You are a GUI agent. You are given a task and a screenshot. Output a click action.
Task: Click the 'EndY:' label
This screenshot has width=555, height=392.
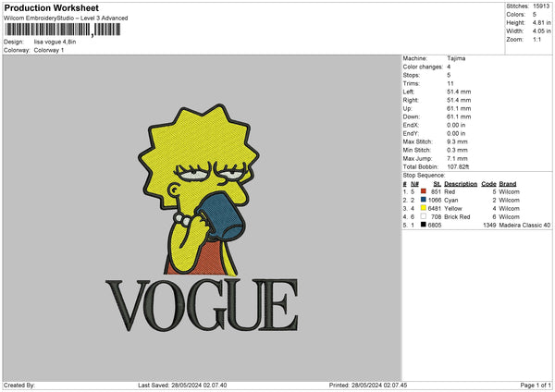pyautogui.click(x=411, y=133)
